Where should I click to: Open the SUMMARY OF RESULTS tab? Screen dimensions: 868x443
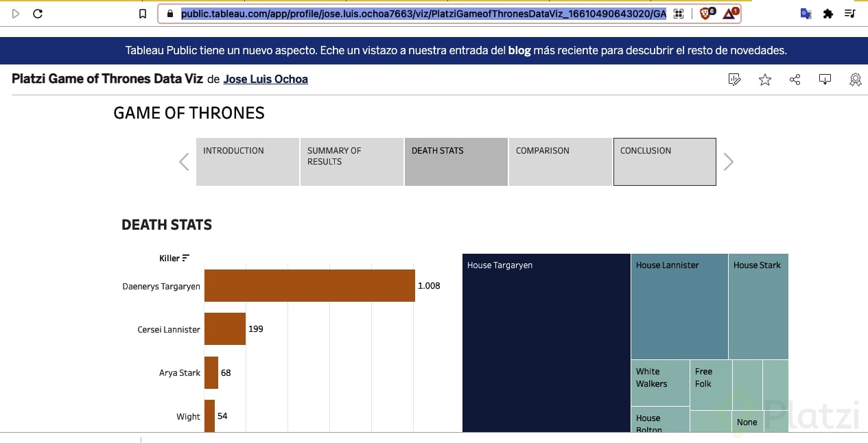click(351, 162)
